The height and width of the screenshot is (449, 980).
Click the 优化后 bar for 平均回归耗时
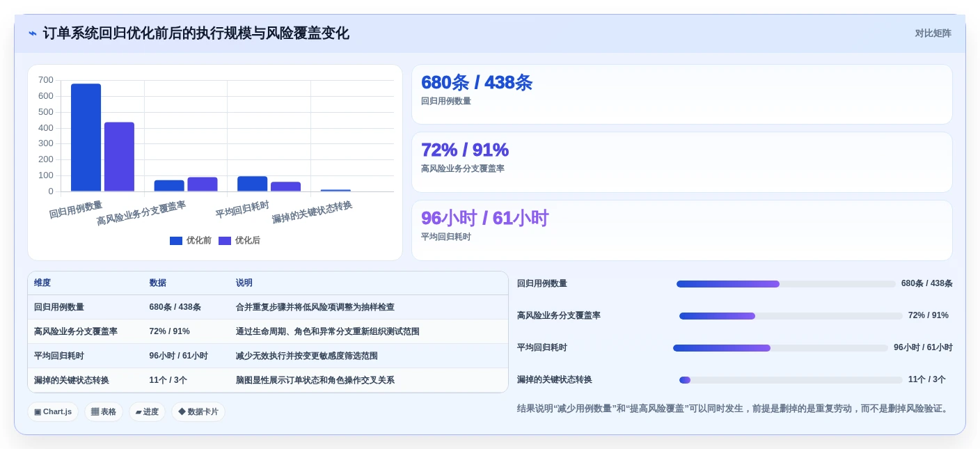pyautogui.click(x=285, y=187)
